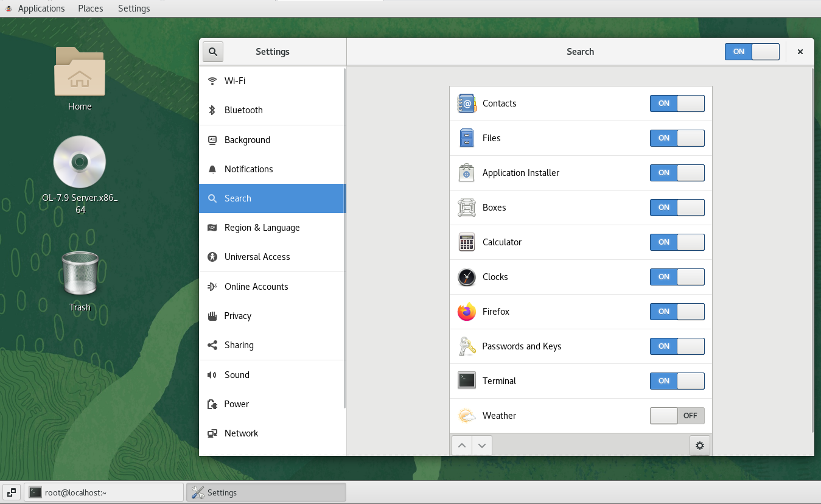Click the Bluetooth icon in sidebar
Screen dimensions: 821x504
click(212, 110)
